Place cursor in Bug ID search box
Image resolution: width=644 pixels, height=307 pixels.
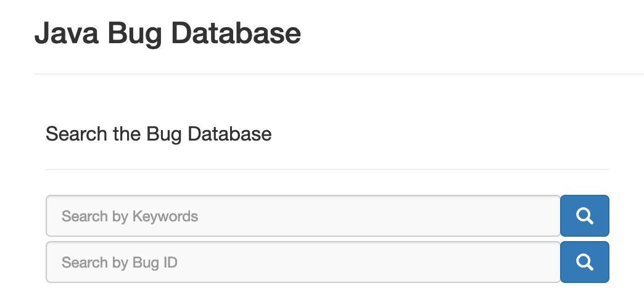pyautogui.click(x=303, y=262)
